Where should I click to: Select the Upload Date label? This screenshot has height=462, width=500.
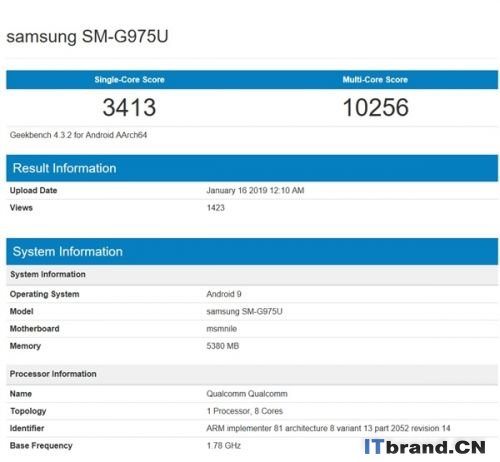(x=33, y=190)
